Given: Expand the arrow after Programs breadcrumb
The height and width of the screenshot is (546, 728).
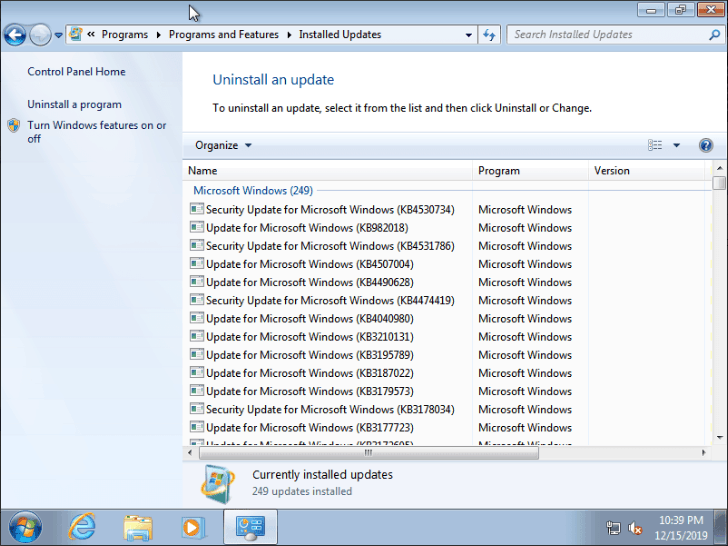Looking at the screenshot, I should (158, 35).
